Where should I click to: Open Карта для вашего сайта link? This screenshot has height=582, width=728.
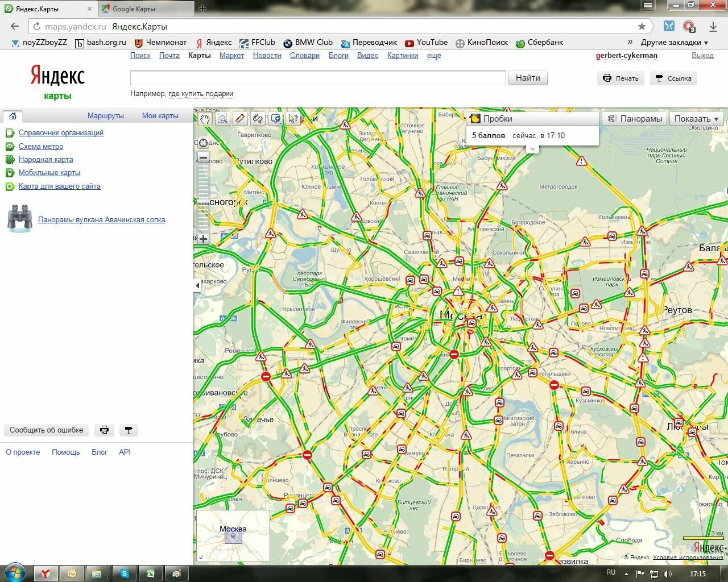click(x=60, y=186)
